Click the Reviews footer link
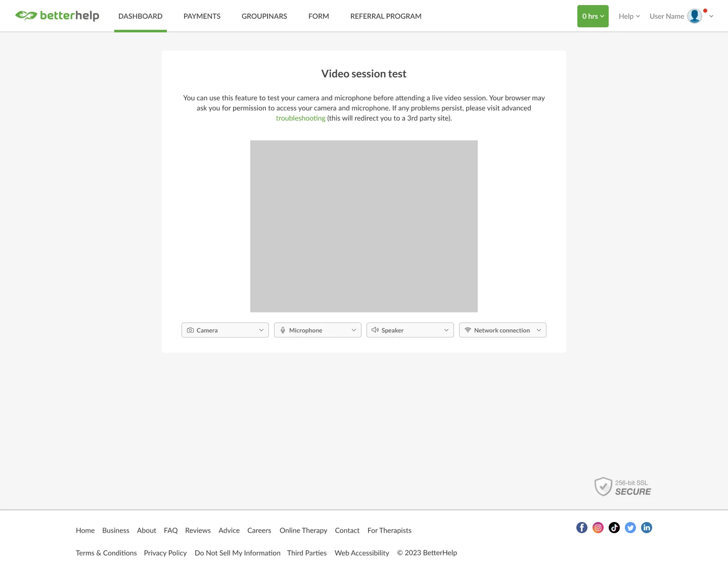The image size is (728, 565). coord(198,531)
